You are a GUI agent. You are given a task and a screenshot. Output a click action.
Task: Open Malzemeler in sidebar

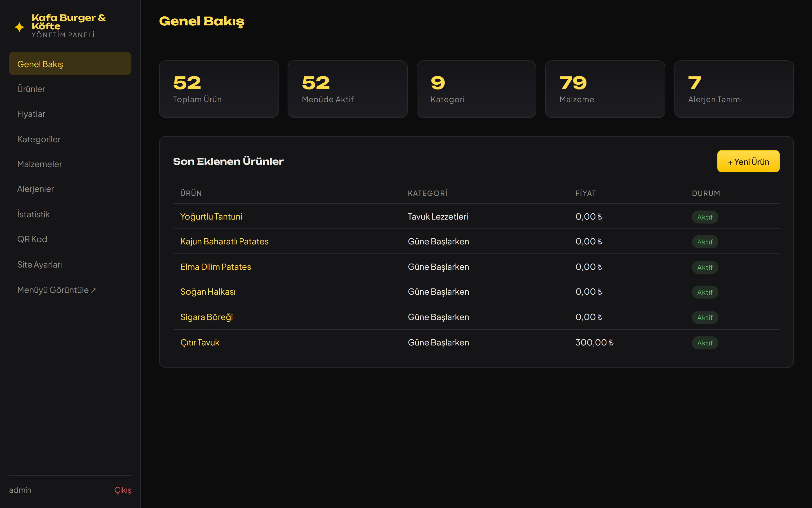[x=70, y=164]
